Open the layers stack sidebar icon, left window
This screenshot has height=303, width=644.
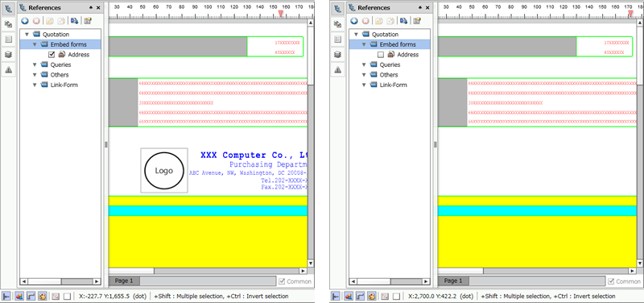coord(8,55)
